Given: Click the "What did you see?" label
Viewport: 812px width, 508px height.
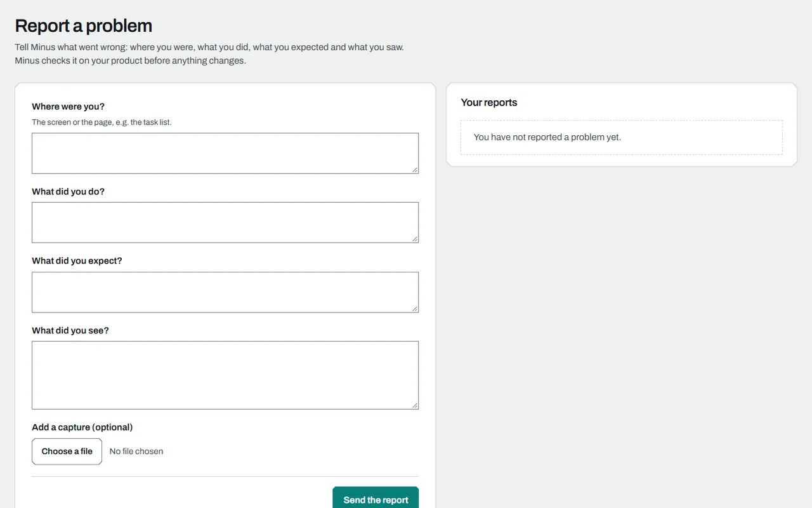Looking at the screenshot, I should click(x=70, y=331).
